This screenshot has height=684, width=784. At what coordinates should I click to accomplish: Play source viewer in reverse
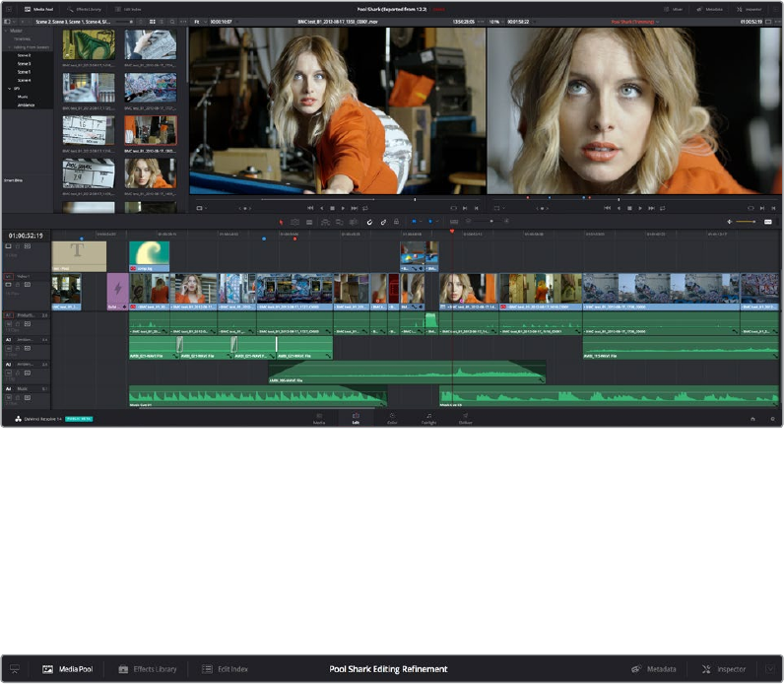pyautogui.click(x=321, y=208)
